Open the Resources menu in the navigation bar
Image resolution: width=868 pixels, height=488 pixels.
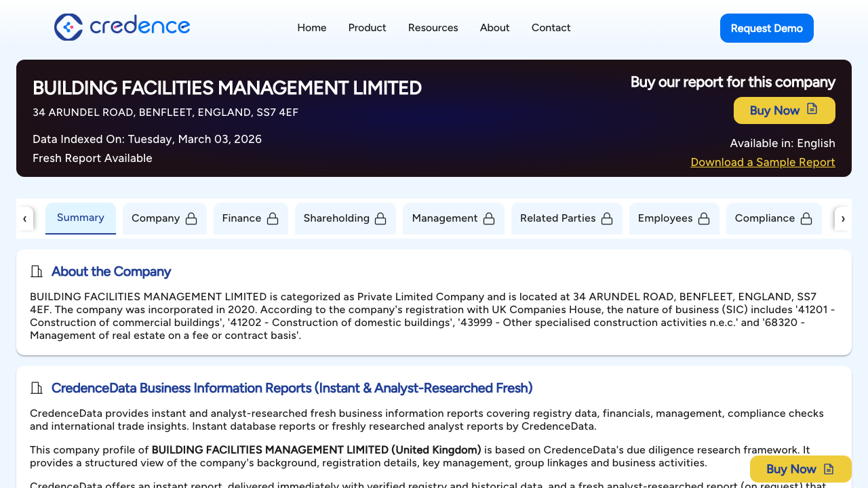tap(433, 28)
